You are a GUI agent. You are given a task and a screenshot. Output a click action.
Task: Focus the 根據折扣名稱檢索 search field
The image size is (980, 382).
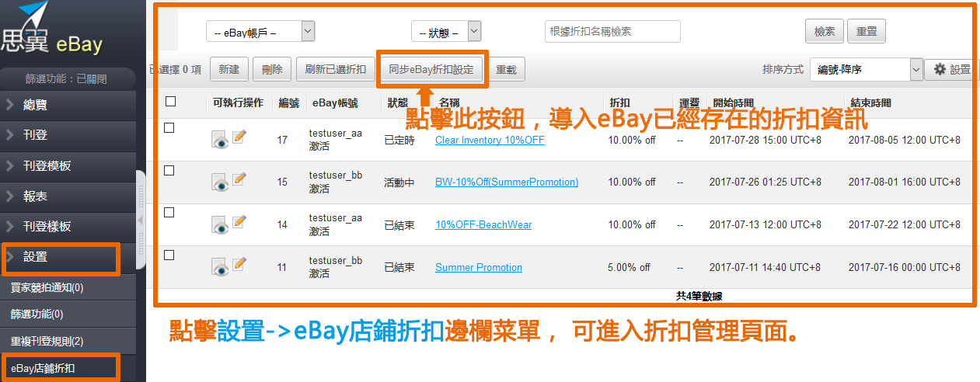tap(612, 31)
